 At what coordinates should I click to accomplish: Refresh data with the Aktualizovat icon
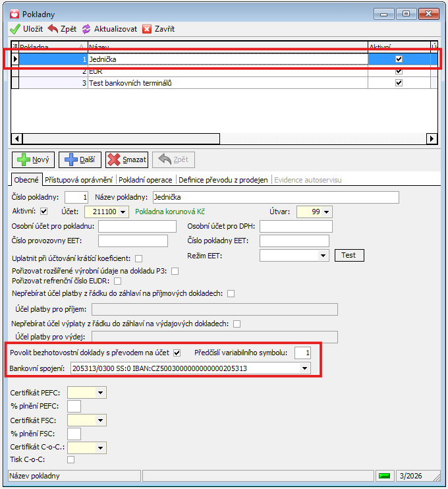tap(87, 29)
